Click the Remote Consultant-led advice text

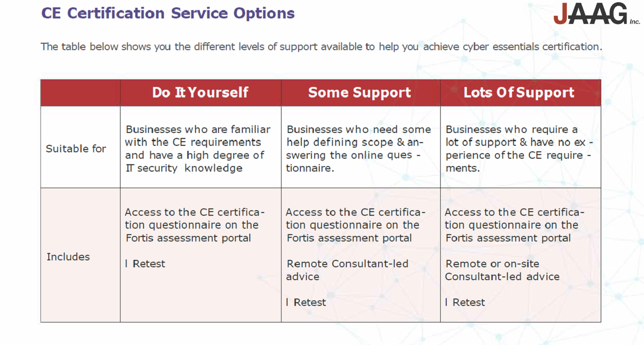click(x=347, y=270)
